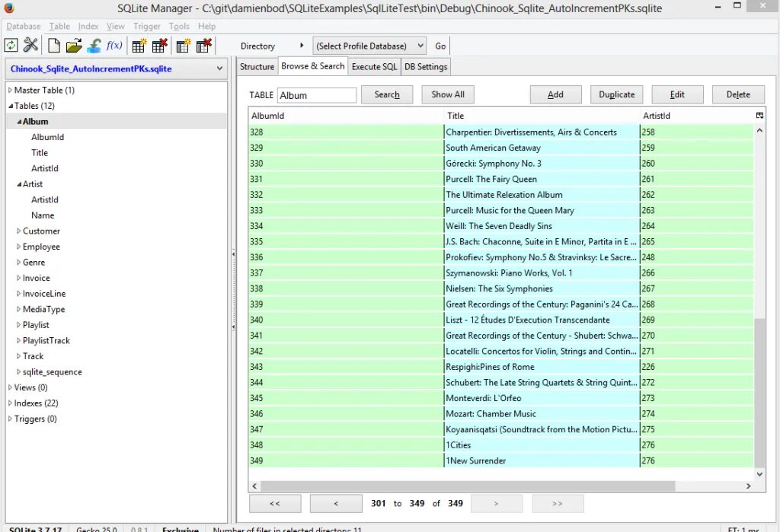Click the Show All button
Image resolution: width=780 pixels, height=532 pixels.
(447, 94)
